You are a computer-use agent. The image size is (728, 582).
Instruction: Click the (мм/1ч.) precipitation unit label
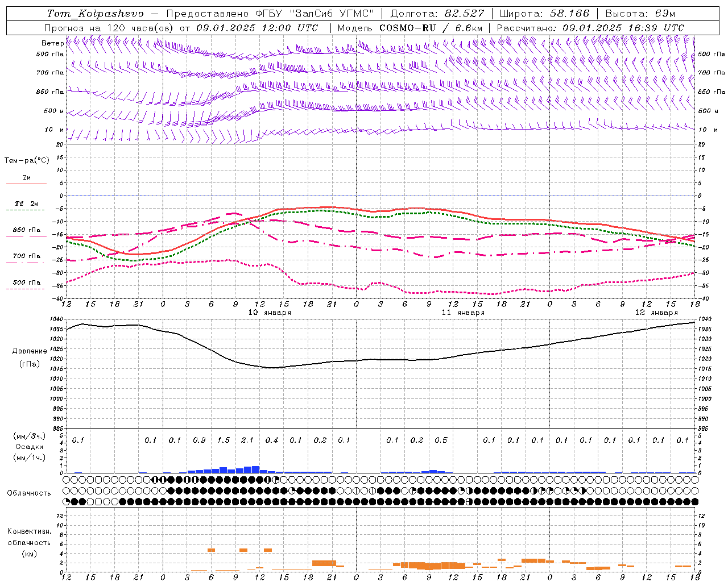pos(30,458)
